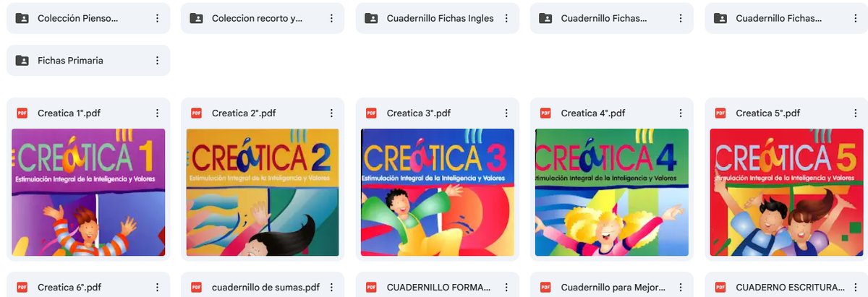
Task: Open three-dot menu for Creatica 5°.pdf
Action: pos(855,113)
